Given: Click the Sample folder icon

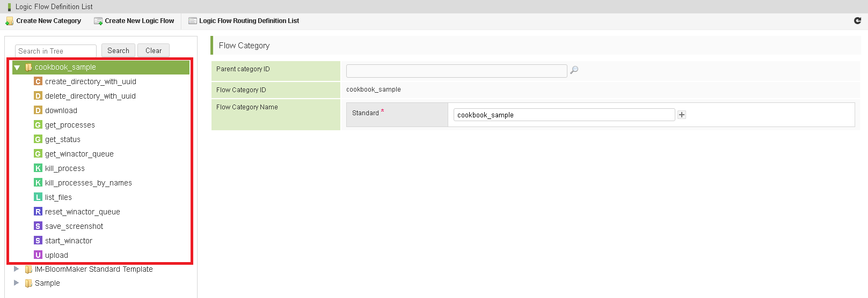Looking at the screenshot, I should click(28, 284).
